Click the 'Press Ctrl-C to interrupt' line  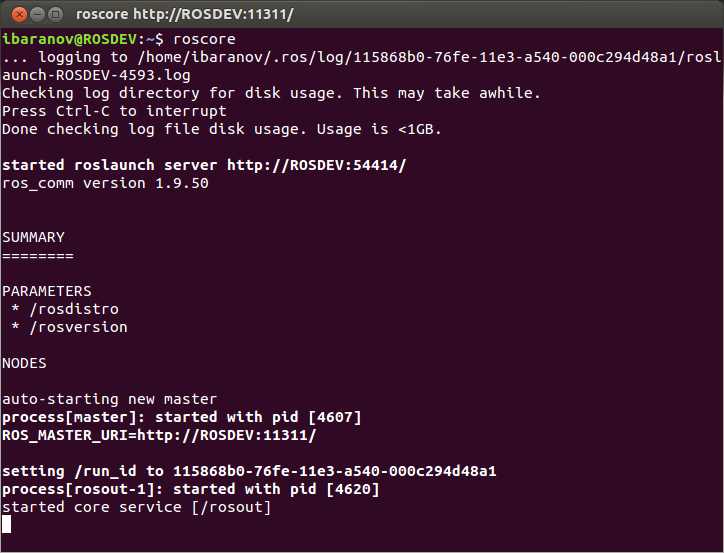point(114,111)
